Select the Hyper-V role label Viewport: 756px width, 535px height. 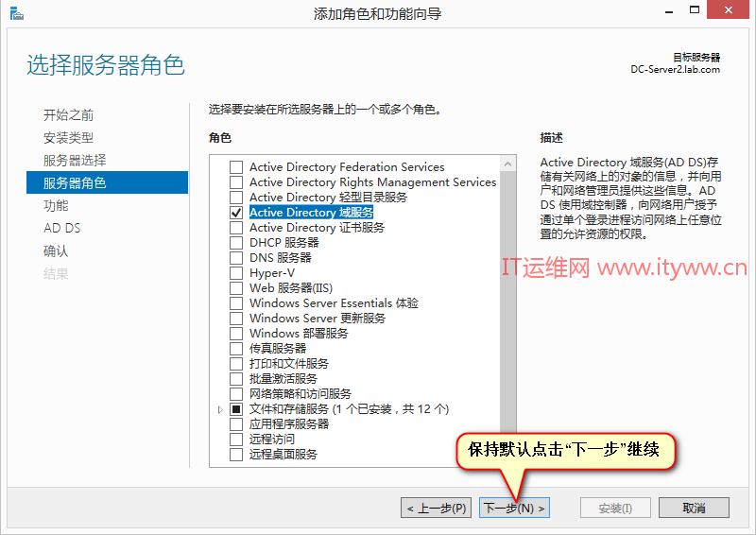tap(272, 273)
